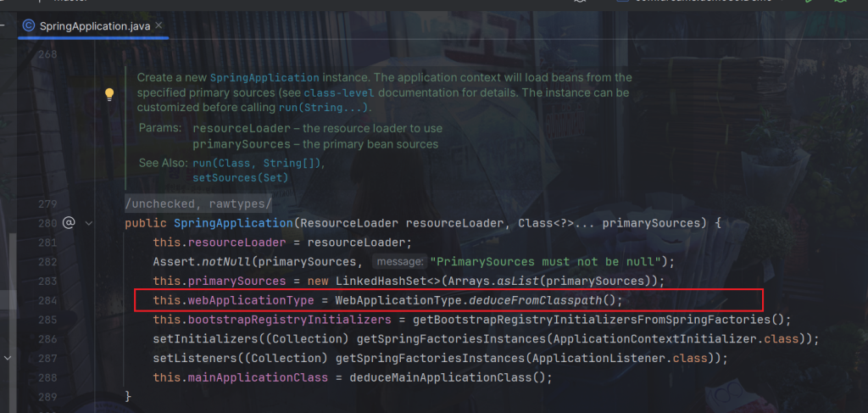Click the WebApplicationType class reference on line 284
868x413 pixels.
pyautogui.click(x=399, y=300)
